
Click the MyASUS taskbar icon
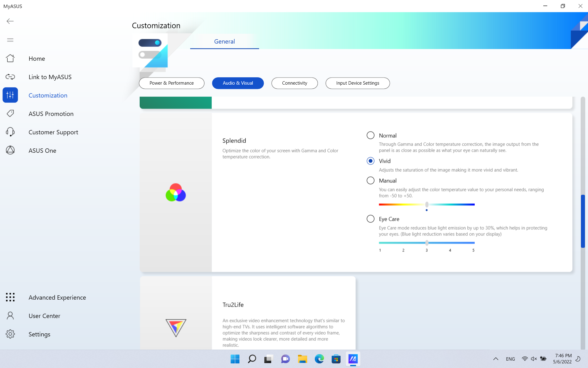click(x=353, y=359)
